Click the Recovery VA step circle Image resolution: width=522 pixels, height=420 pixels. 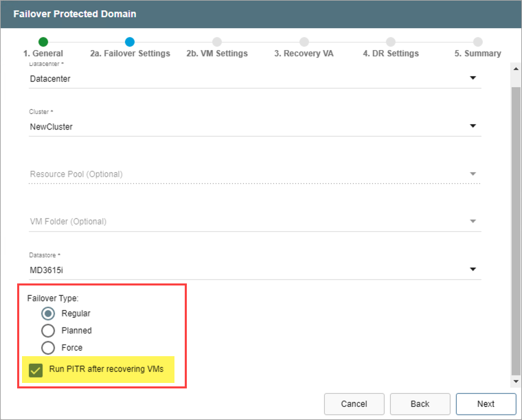304,42
